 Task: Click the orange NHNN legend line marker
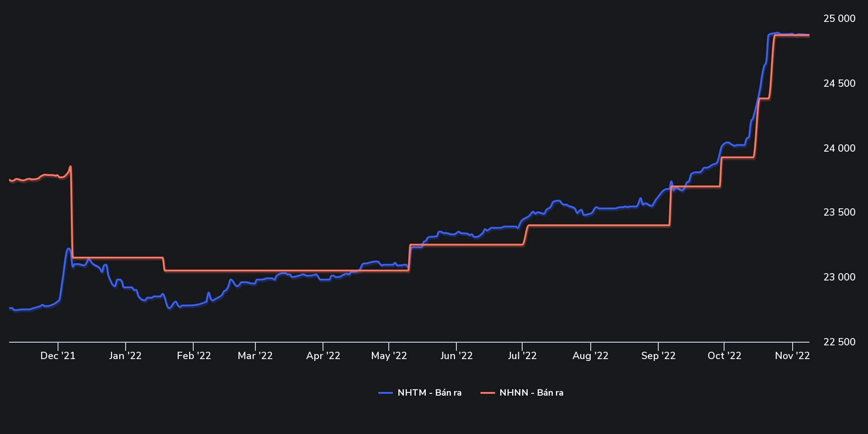pyautogui.click(x=487, y=393)
